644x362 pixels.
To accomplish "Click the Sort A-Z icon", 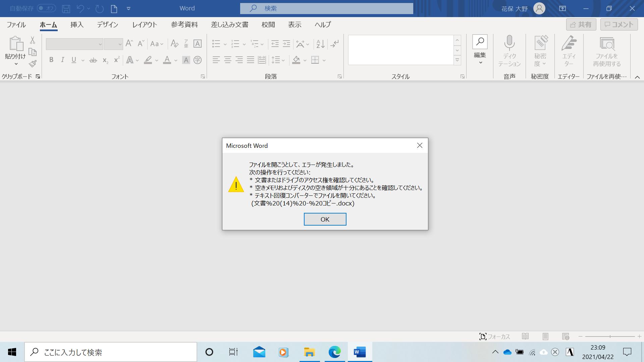I will (x=321, y=44).
